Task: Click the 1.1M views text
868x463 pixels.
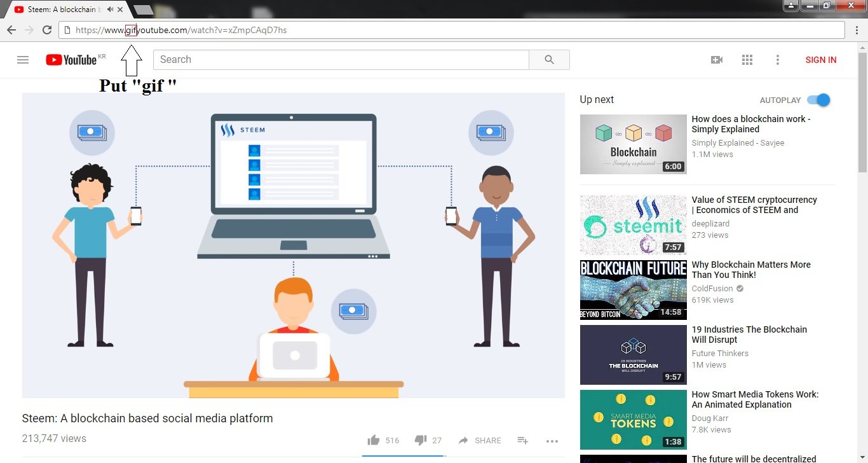Action: click(x=712, y=155)
